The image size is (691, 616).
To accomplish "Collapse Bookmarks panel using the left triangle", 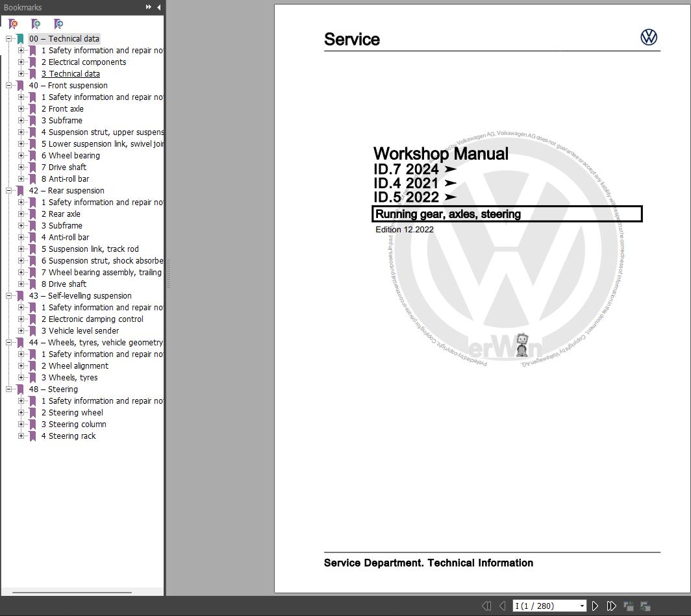I will tap(158, 7).
